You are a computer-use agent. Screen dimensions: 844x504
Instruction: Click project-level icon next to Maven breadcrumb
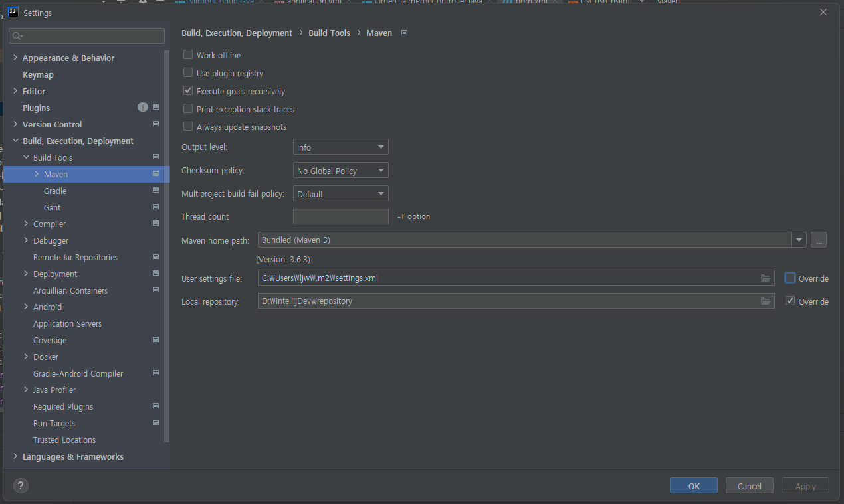(x=405, y=33)
